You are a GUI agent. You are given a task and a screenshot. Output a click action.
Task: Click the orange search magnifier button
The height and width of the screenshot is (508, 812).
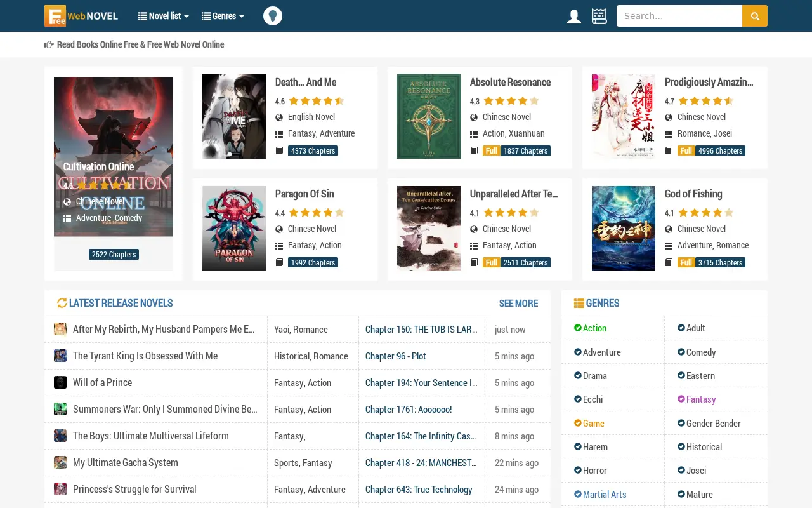[755, 16]
